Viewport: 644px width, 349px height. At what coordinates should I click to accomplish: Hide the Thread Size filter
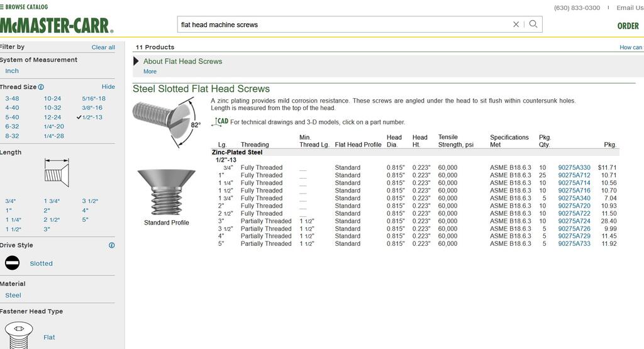coord(108,87)
